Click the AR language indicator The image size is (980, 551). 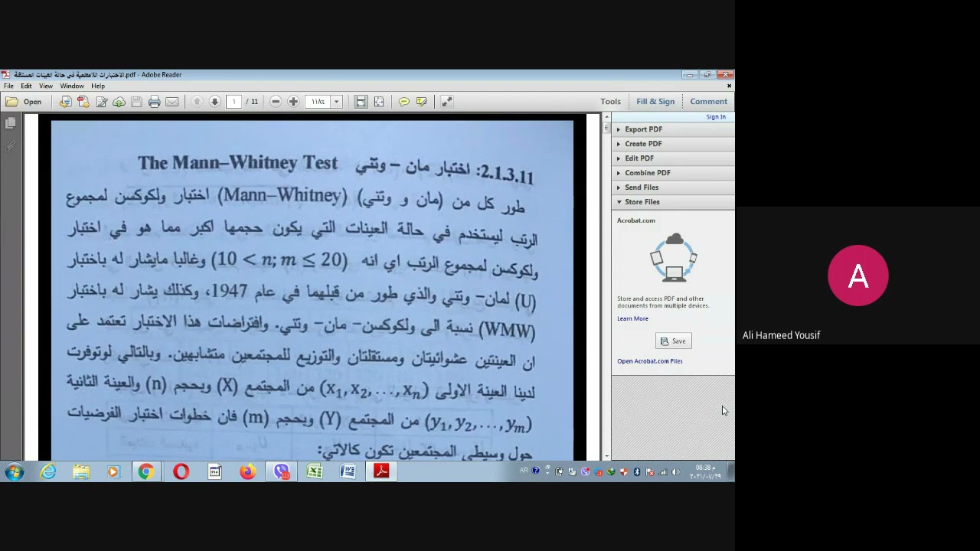524,471
